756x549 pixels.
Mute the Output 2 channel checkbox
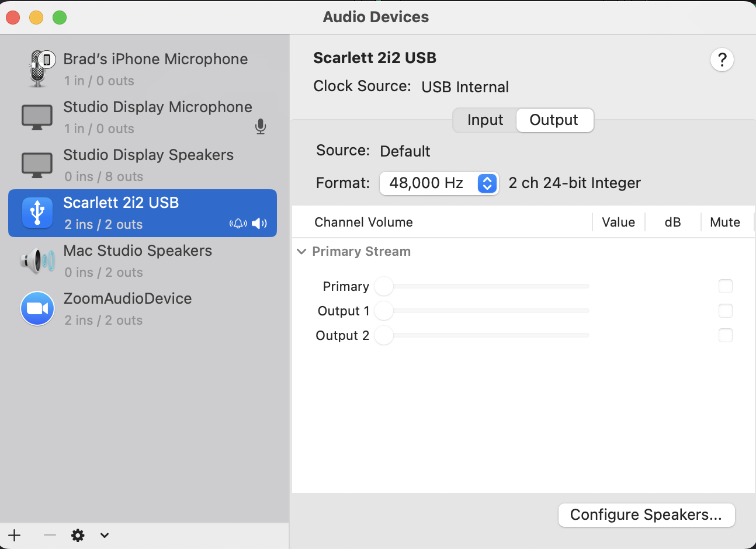tap(726, 335)
